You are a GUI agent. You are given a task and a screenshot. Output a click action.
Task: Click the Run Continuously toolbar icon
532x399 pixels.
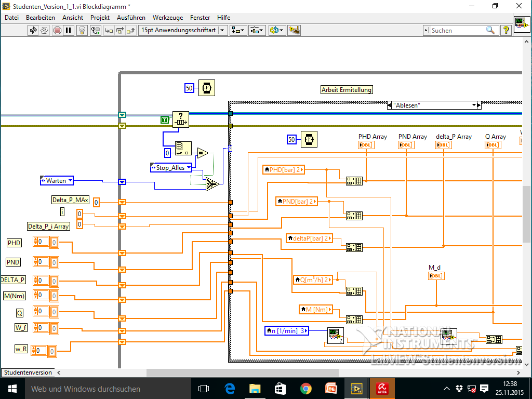point(45,30)
